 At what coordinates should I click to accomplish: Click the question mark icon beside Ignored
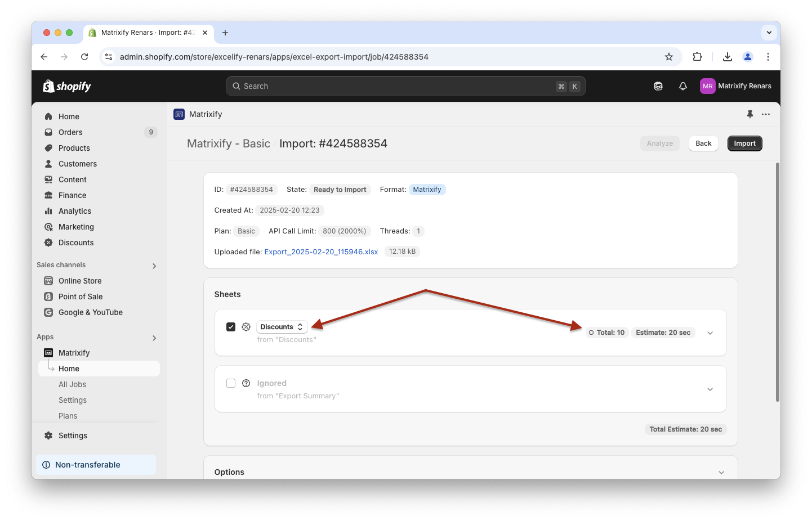246,383
